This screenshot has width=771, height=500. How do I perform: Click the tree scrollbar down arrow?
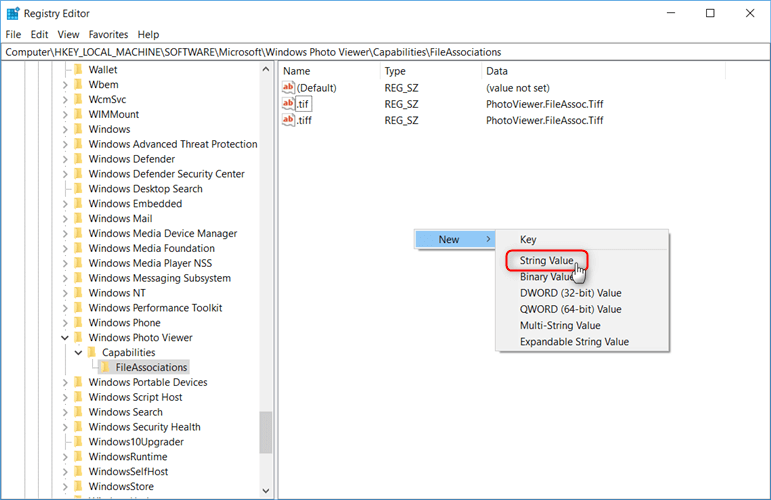pyautogui.click(x=266, y=490)
